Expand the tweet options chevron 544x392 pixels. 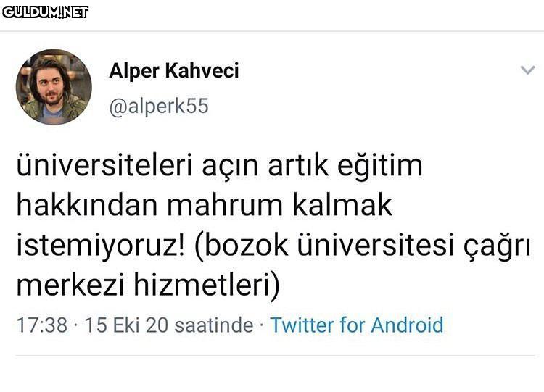(x=528, y=70)
